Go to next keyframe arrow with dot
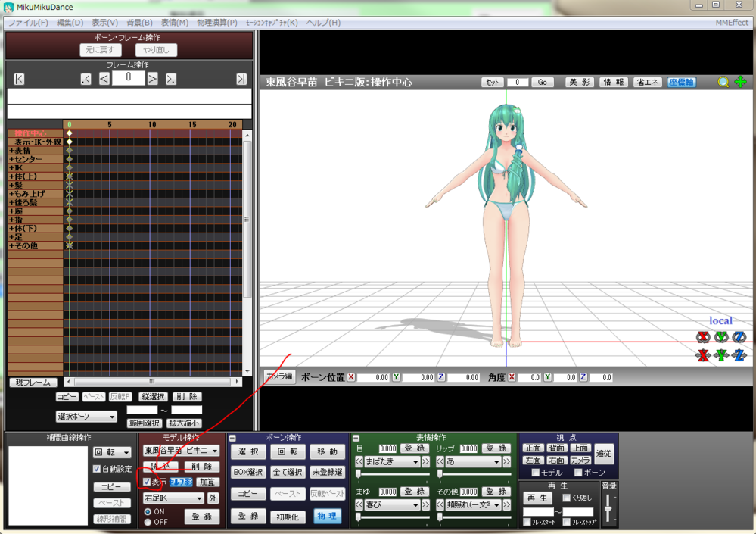This screenshot has width=756, height=534. point(171,79)
